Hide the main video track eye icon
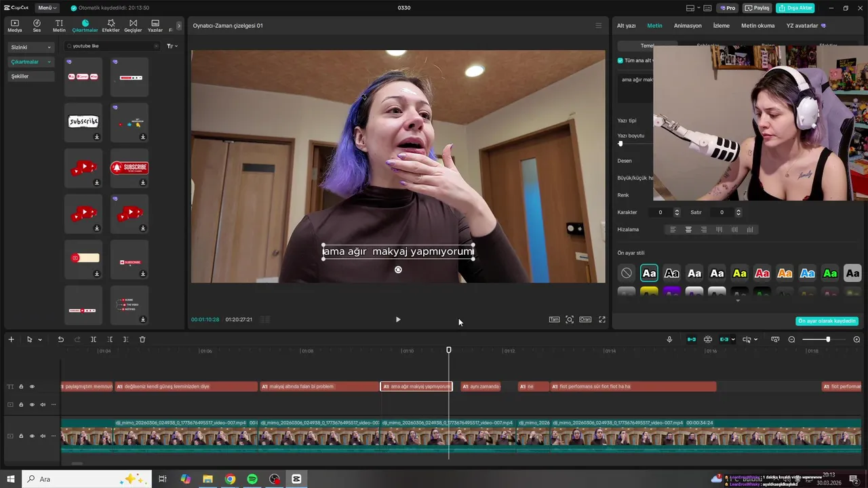This screenshot has width=868, height=488. [32, 436]
